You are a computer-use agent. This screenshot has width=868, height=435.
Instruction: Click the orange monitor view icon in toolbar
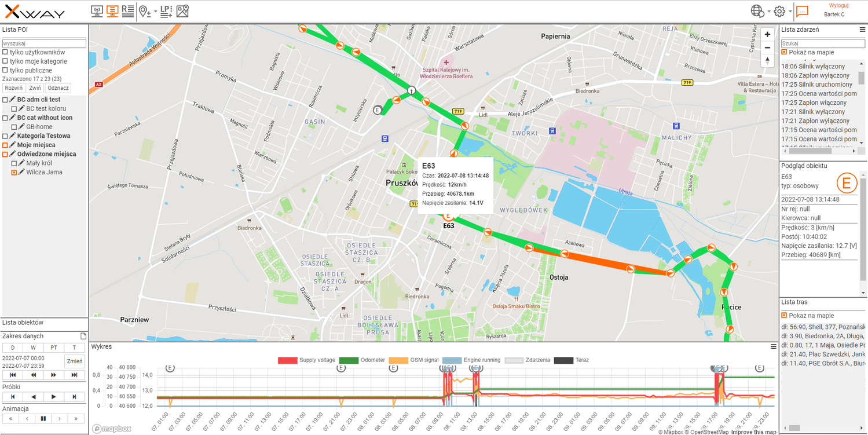(x=113, y=11)
